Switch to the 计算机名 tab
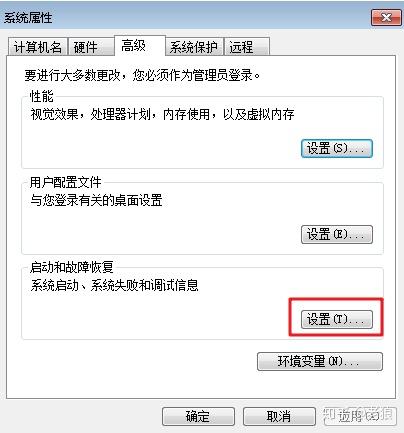The image size is (404, 433). (x=37, y=47)
